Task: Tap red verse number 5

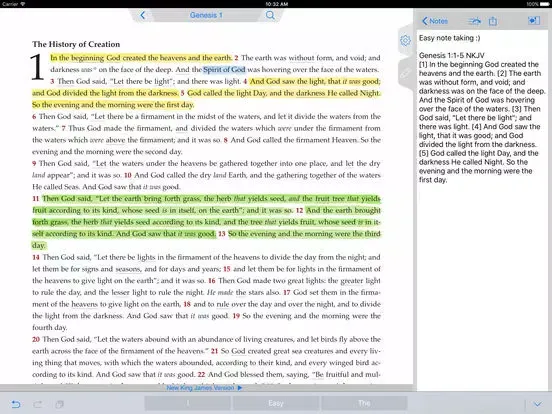Action: pyautogui.click(x=182, y=93)
